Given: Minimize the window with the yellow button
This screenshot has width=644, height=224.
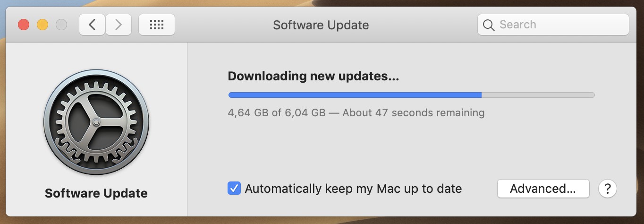Looking at the screenshot, I should (42, 25).
